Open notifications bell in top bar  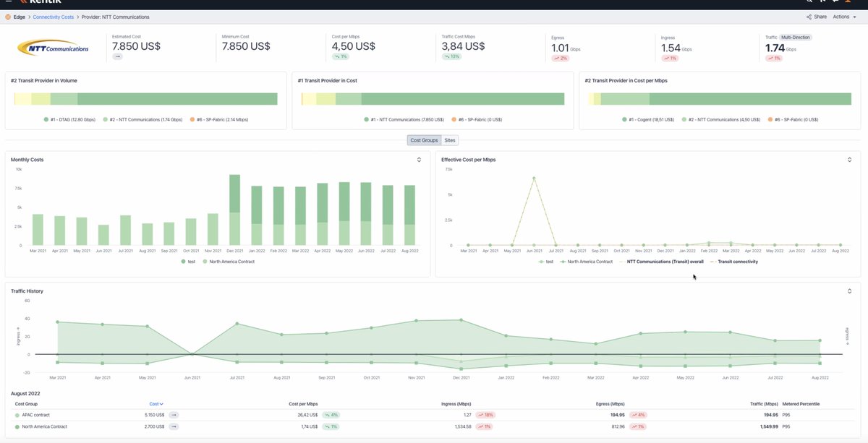(822, 2)
